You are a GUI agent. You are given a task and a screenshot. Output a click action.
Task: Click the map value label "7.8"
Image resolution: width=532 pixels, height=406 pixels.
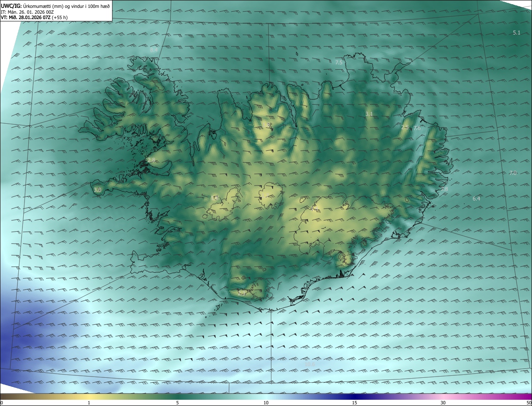coord(444,189)
